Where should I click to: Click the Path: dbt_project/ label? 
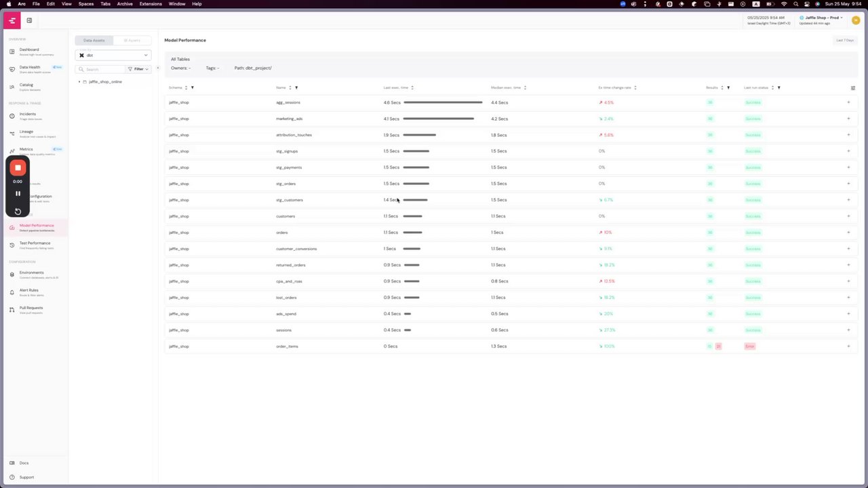pos(253,68)
